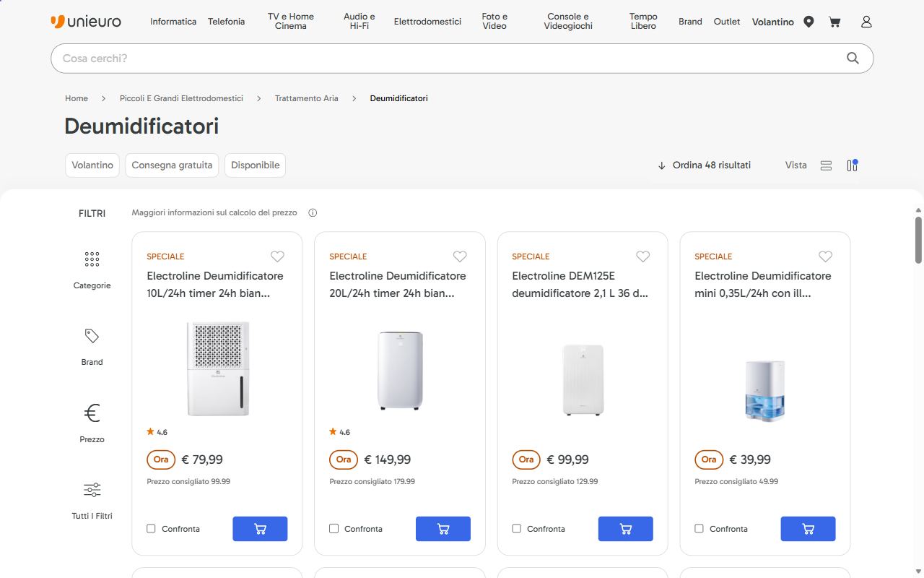
Task: Toggle the Disponibile filter chip
Action: pyautogui.click(x=255, y=165)
